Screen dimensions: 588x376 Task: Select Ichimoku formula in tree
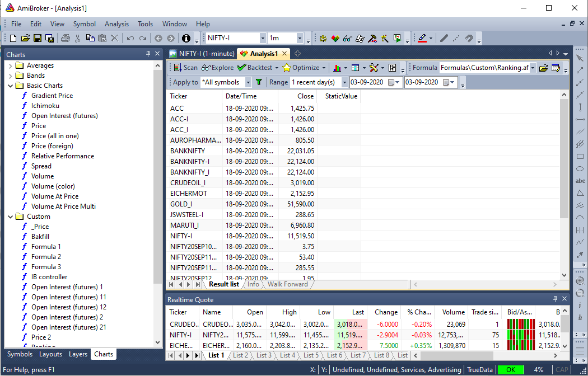45,106
